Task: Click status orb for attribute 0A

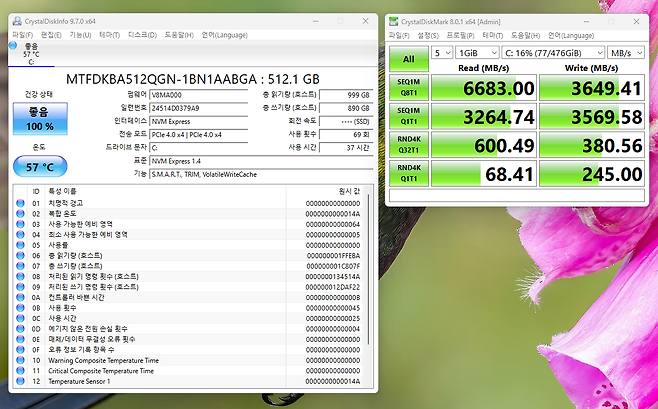Action: tap(21, 297)
